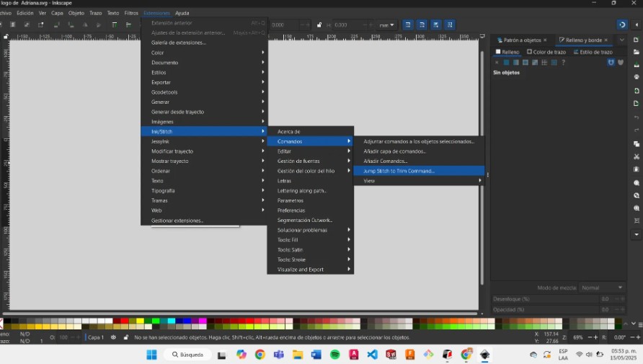Viewport: 643px width, 364px height.
Task: Close the Relleno y borde tab
Action: coord(606,40)
